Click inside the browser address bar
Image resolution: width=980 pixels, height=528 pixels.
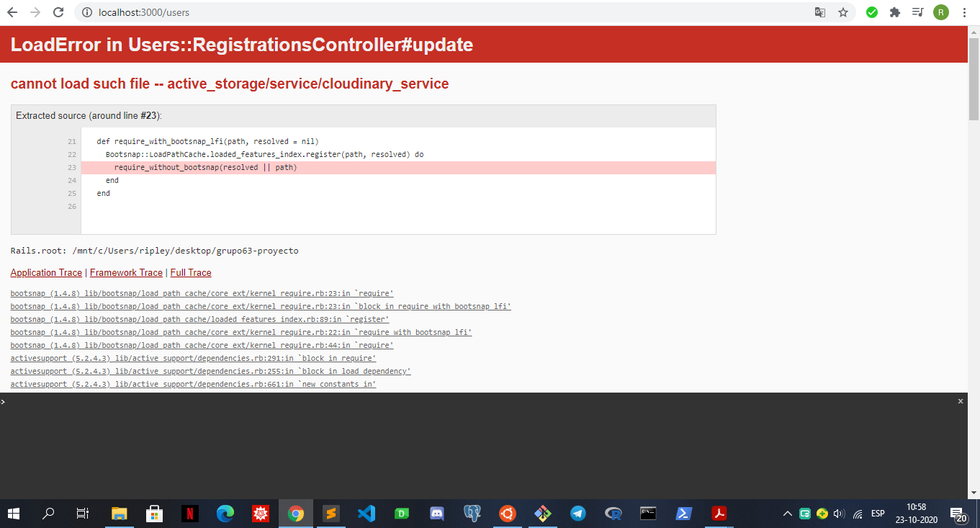(x=288, y=12)
